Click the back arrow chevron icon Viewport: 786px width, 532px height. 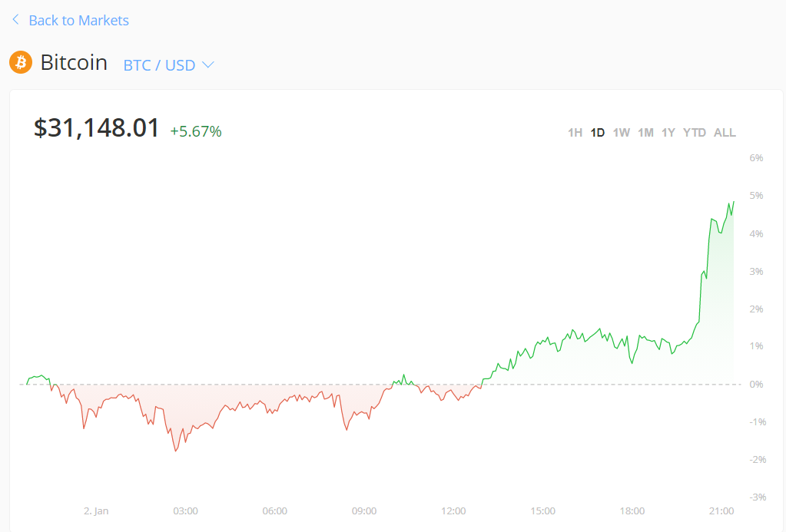pyautogui.click(x=15, y=20)
